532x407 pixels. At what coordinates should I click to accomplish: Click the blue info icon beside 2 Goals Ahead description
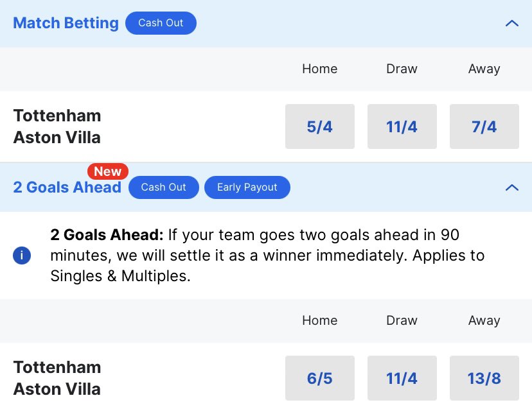pyautogui.click(x=22, y=255)
